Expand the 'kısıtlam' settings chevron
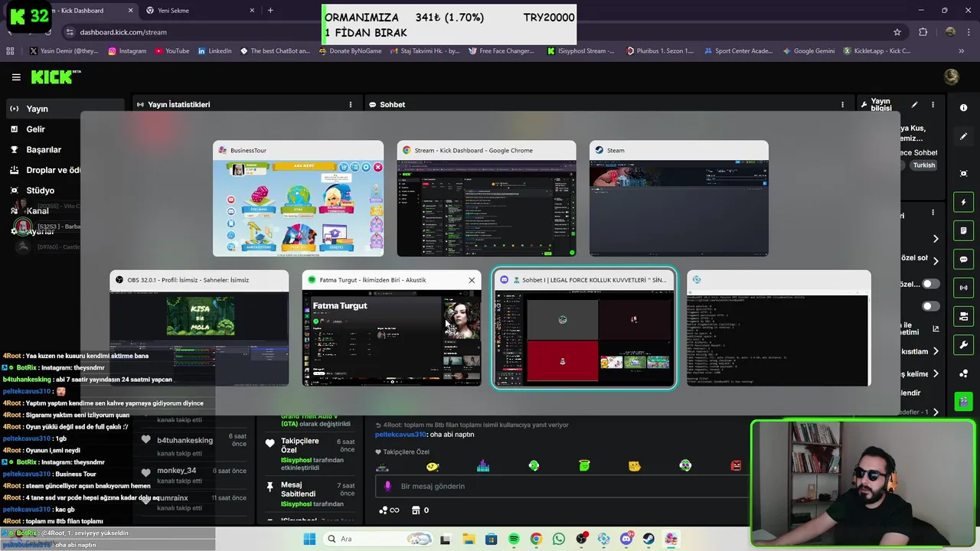 coord(936,351)
